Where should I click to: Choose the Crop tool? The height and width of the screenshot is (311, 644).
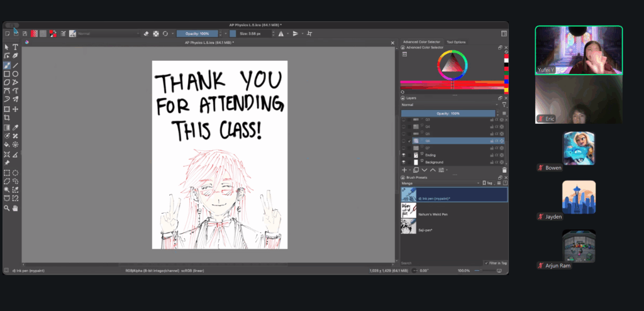point(7,117)
